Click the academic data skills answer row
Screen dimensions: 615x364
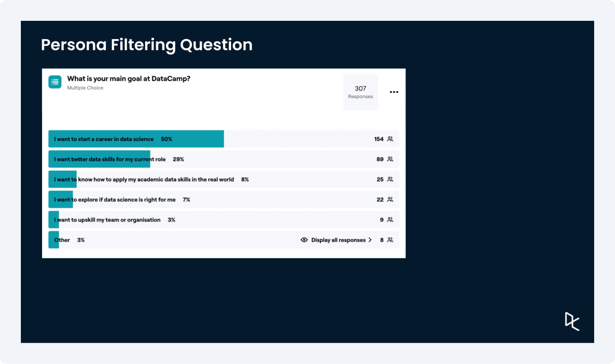(224, 179)
